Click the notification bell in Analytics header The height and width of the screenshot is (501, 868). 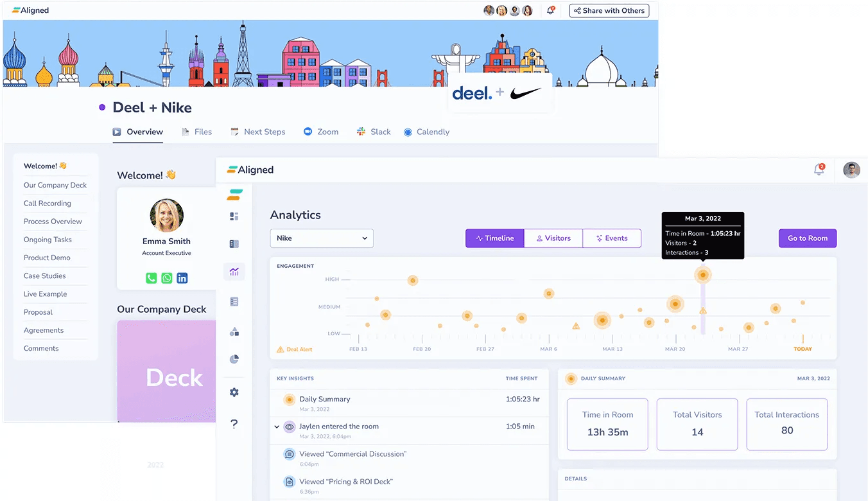click(x=819, y=170)
